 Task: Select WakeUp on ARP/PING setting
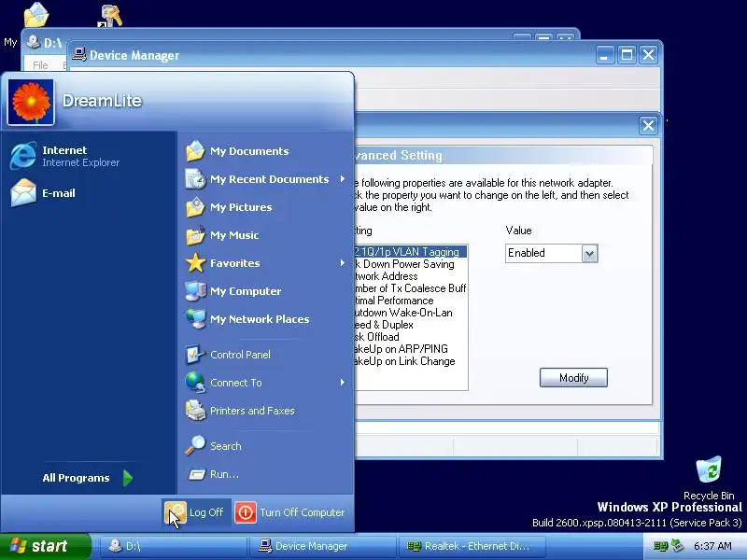coord(410,349)
